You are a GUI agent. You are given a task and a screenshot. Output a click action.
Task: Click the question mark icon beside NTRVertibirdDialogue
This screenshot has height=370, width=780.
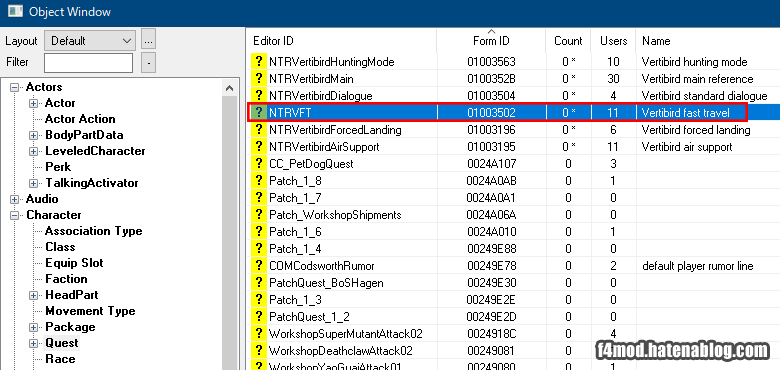click(259, 95)
